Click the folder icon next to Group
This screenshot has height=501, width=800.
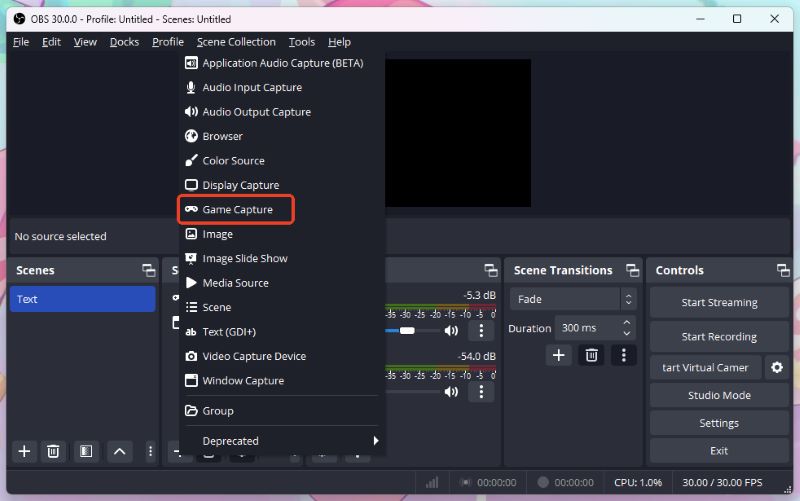pos(191,411)
